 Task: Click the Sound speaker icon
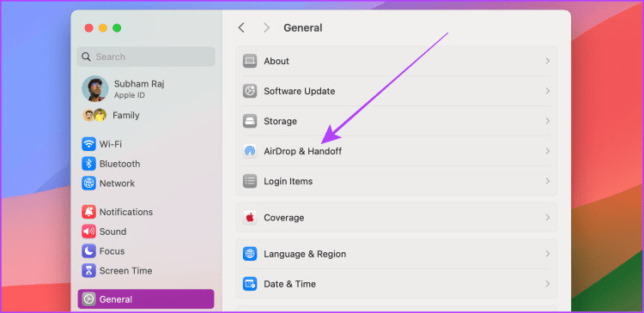point(88,232)
